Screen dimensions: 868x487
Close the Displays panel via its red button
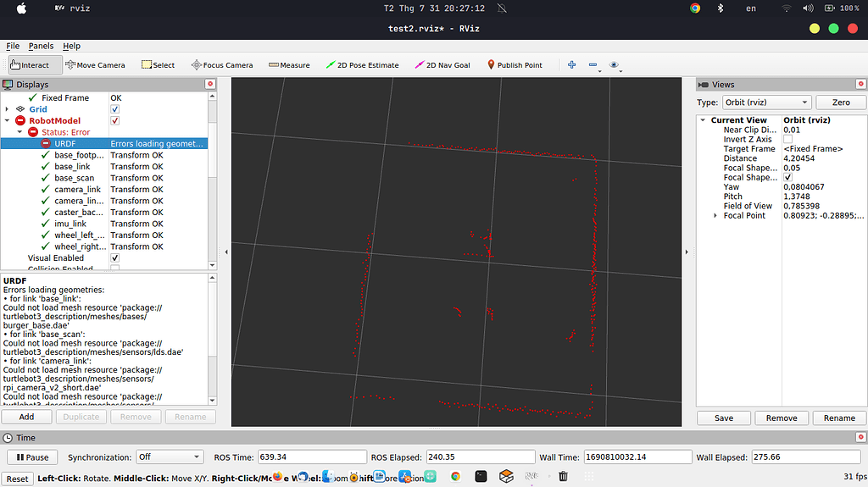click(210, 84)
